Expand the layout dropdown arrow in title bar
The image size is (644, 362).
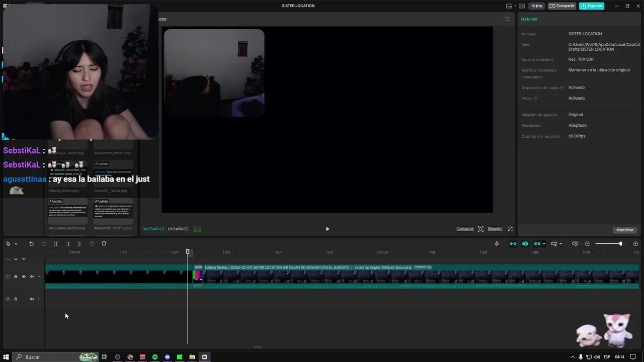[x=515, y=6]
